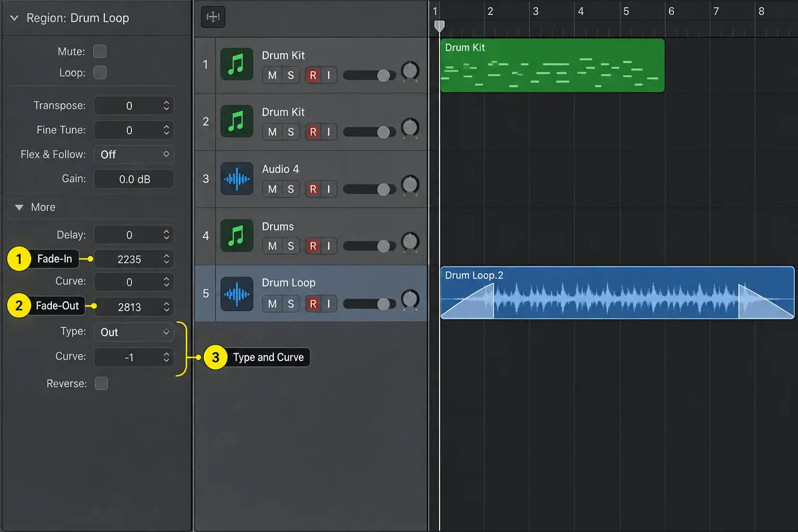Click the volume slider on Drums track
798x532 pixels.
pyautogui.click(x=369, y=246)
